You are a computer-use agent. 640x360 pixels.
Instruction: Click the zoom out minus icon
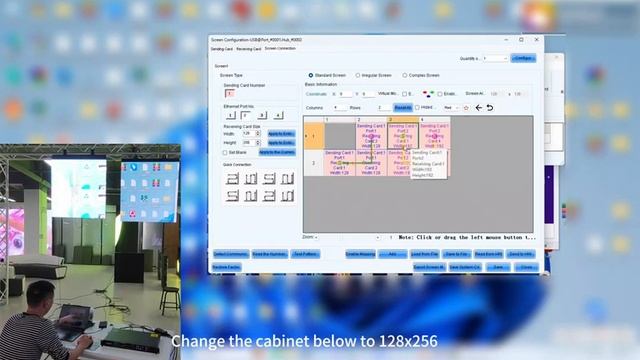point(316,237)
